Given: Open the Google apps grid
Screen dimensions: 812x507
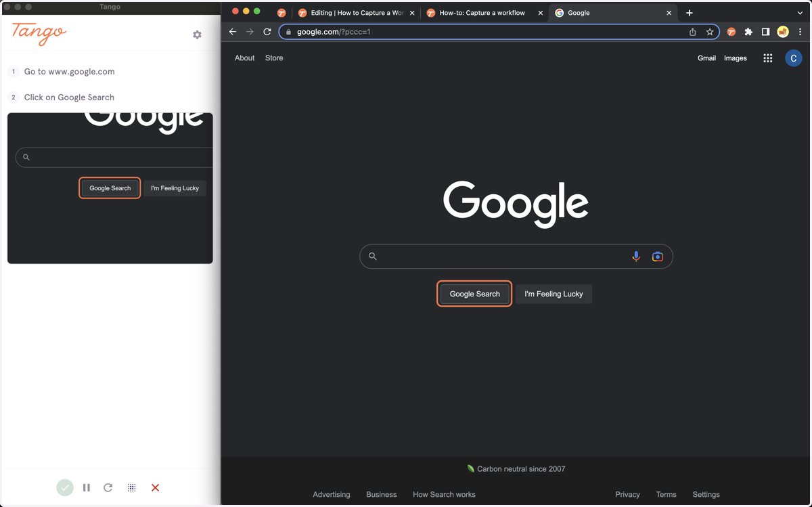Looking at the screenshot, I should pyautogui.click(x=767, y=58).
